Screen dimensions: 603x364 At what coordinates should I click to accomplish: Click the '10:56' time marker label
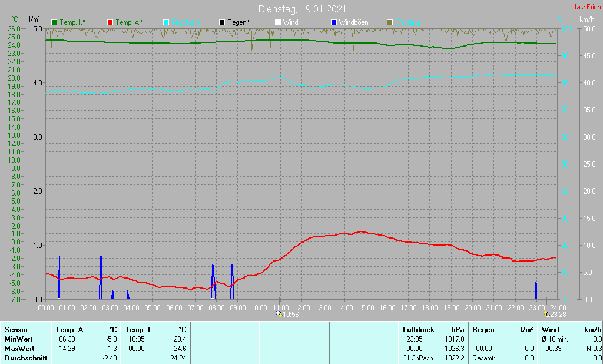291,315
